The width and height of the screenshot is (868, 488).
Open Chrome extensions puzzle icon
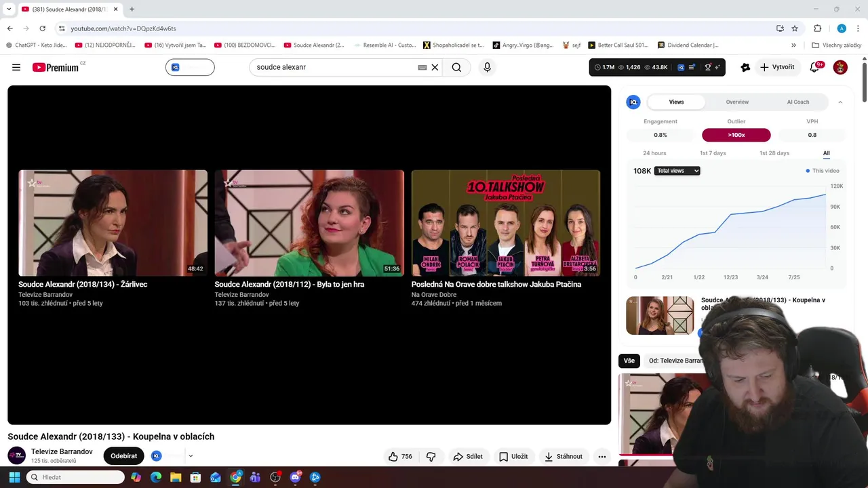point(817,28)
